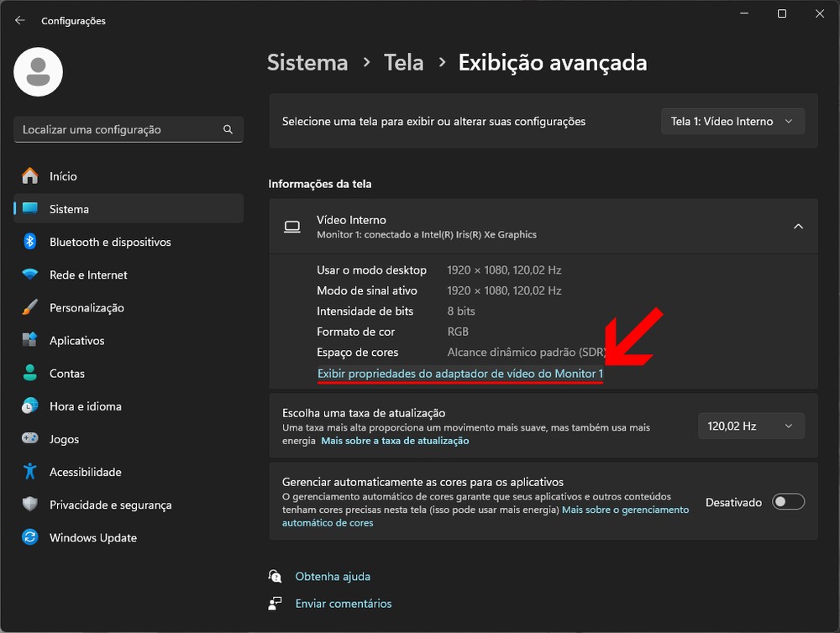Click the Localizar uma configuração search field
840x633 pixels.
pyautogui.click(x=118, y=130)
